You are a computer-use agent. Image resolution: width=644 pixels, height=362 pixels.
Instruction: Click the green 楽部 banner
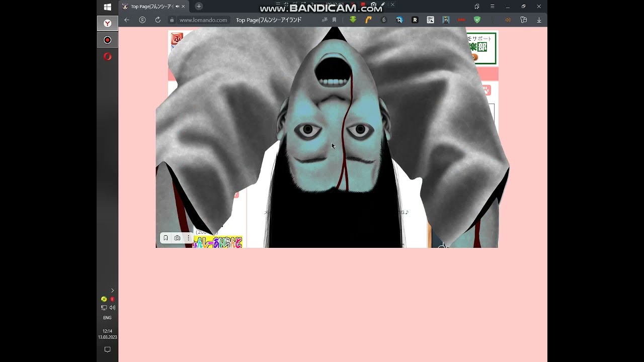481,48
